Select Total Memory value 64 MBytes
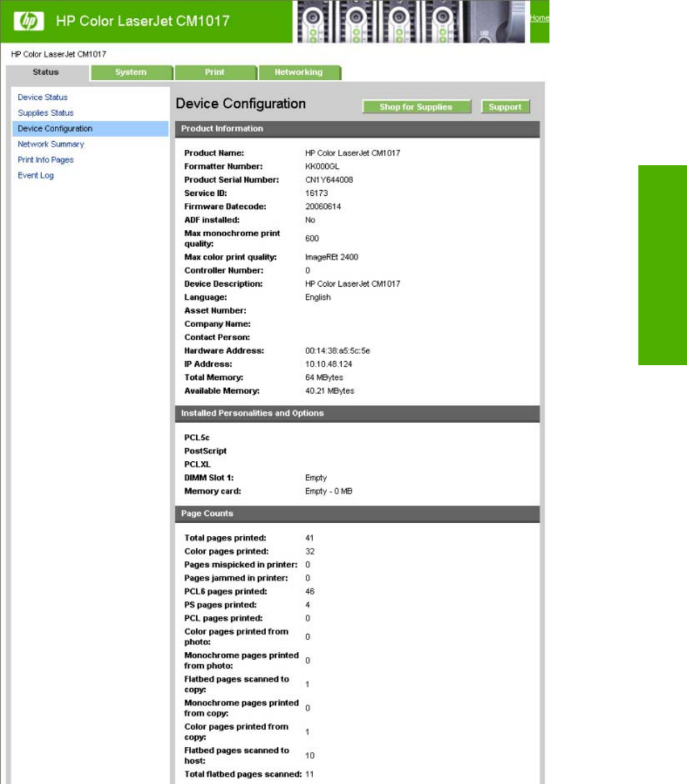 (324, 378)
